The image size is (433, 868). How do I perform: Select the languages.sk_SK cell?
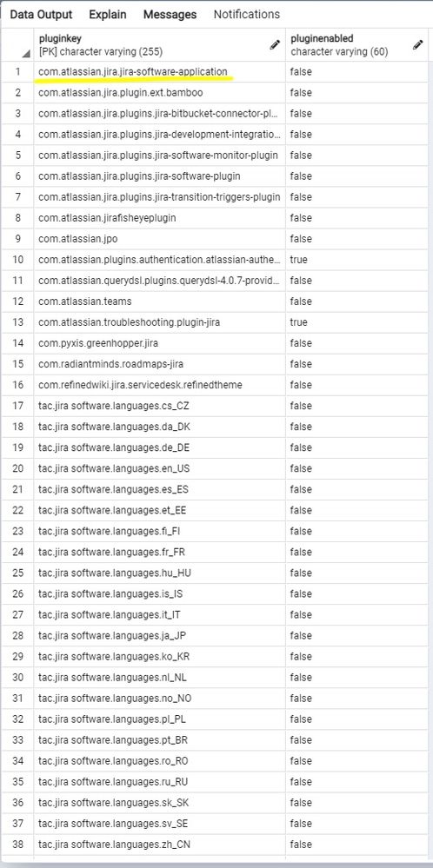point(159,803)
